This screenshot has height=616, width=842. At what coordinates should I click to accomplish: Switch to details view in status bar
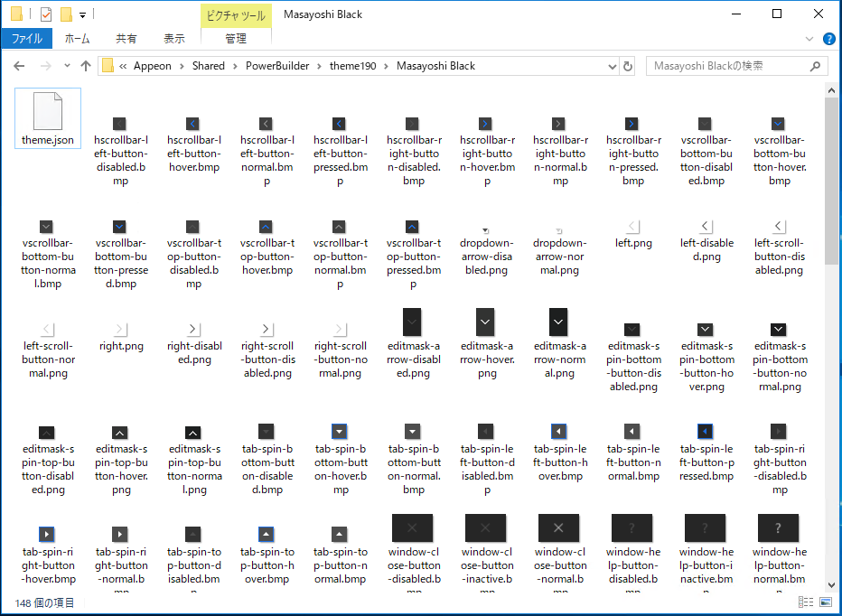click(x=804, y=602)
